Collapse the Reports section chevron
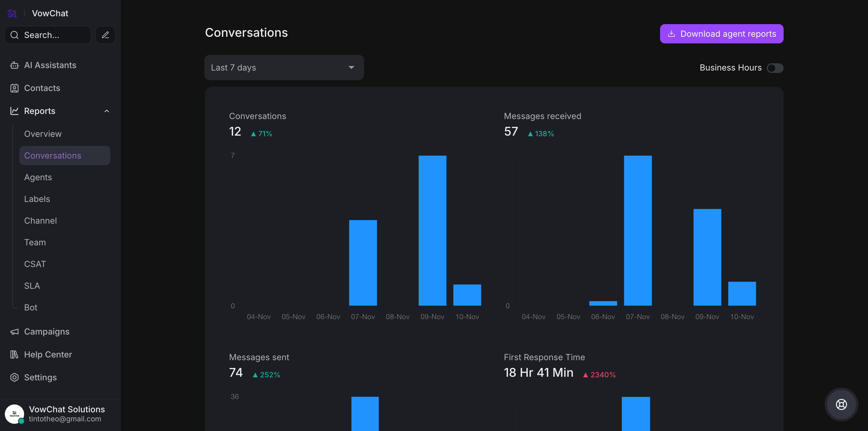Screen dimensions: 868x431 pyautogui.click(x=106, y=111)
